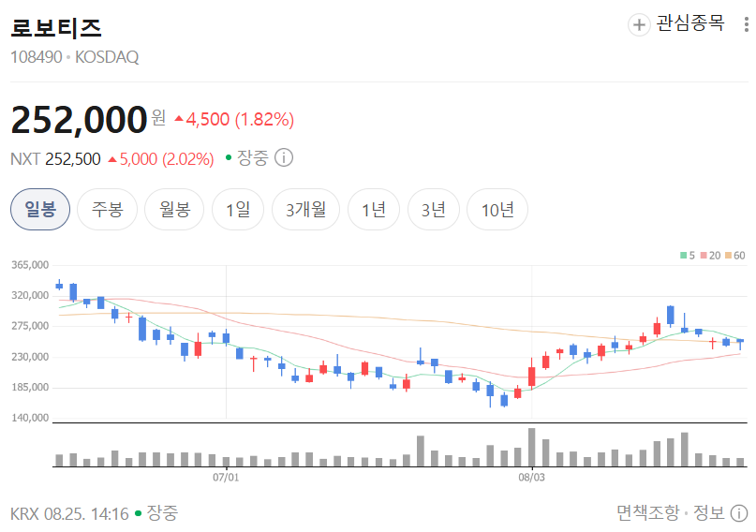Click the green 5-day moving average legend

688,256
